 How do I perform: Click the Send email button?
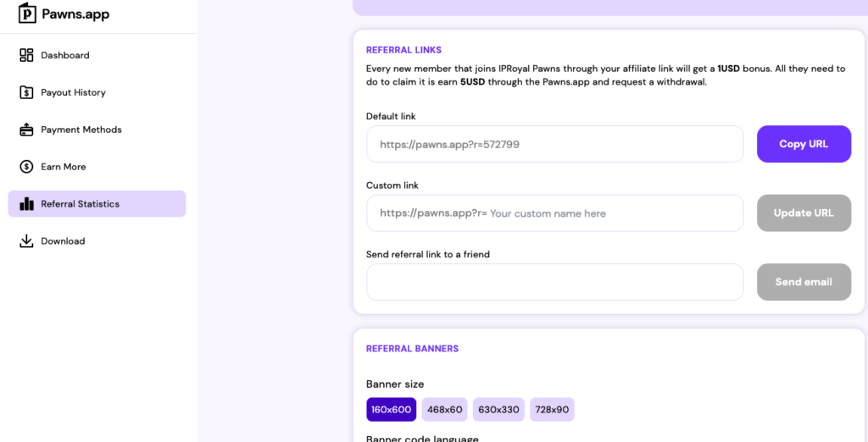coord(804,282)
